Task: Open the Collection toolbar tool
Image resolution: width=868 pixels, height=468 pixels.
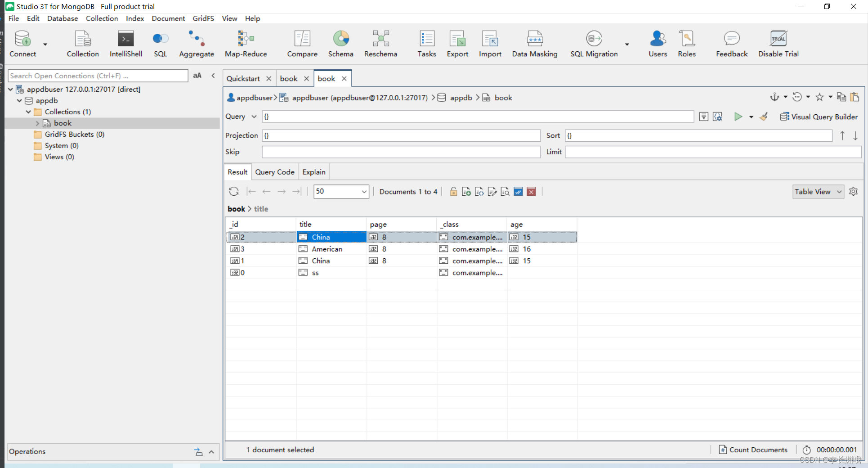Action: (x=83, y=44)
